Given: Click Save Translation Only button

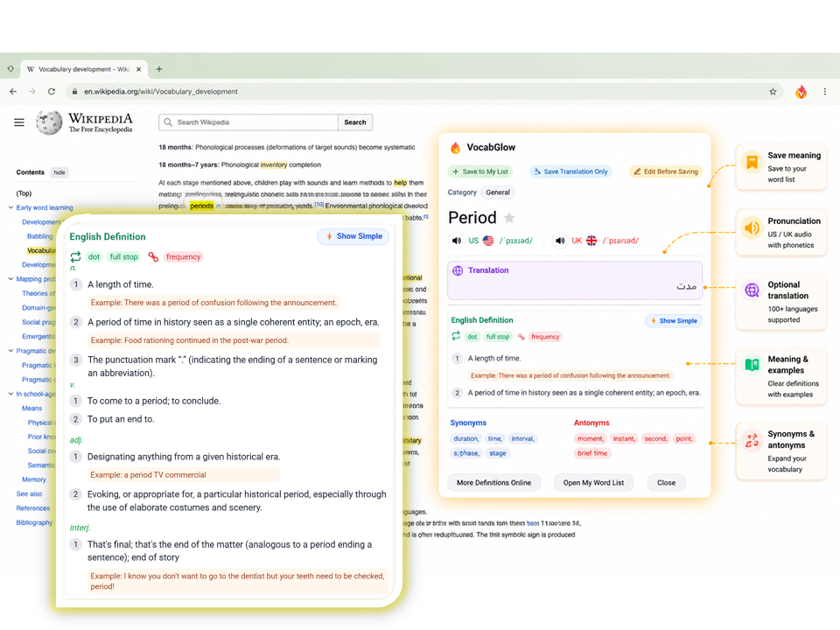Looking at the screenshot, I should 571,171.
